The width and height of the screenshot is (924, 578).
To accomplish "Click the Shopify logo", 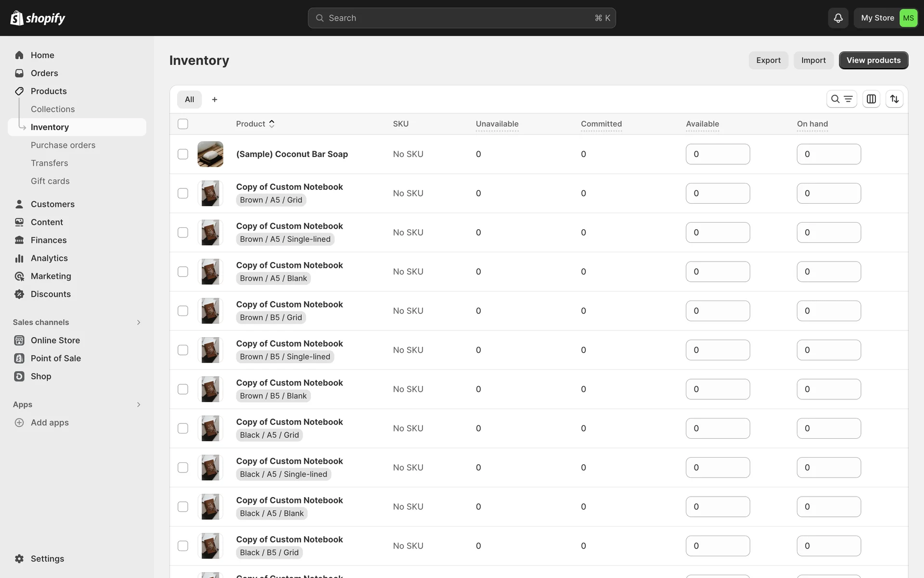I will tap(38, 18).
